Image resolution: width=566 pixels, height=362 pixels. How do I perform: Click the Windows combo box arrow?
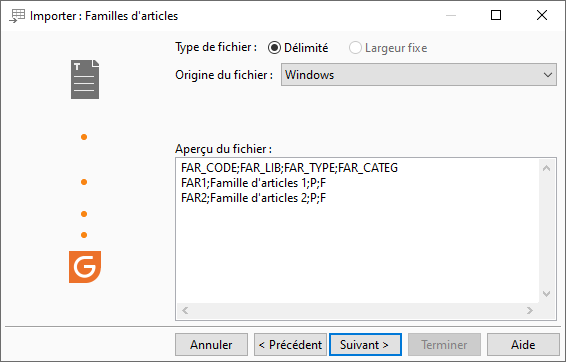(548, 75)
